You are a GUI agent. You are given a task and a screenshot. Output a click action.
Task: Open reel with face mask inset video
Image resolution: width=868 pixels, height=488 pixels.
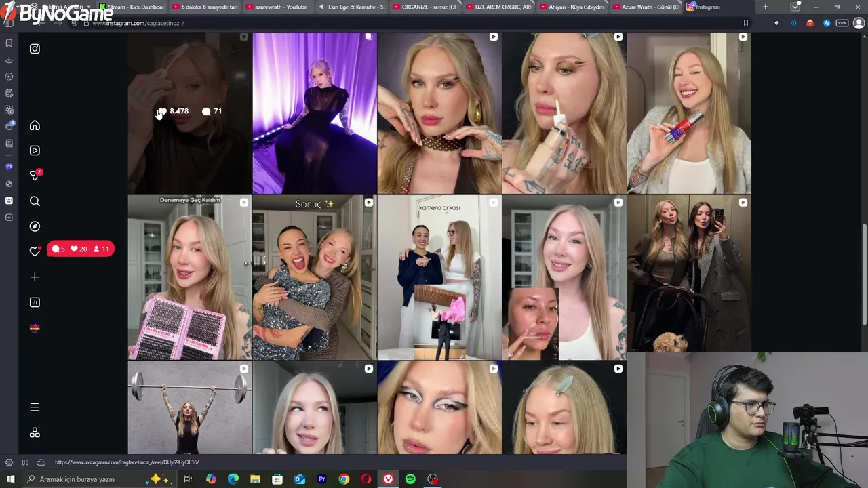click(x=564, y=277)
